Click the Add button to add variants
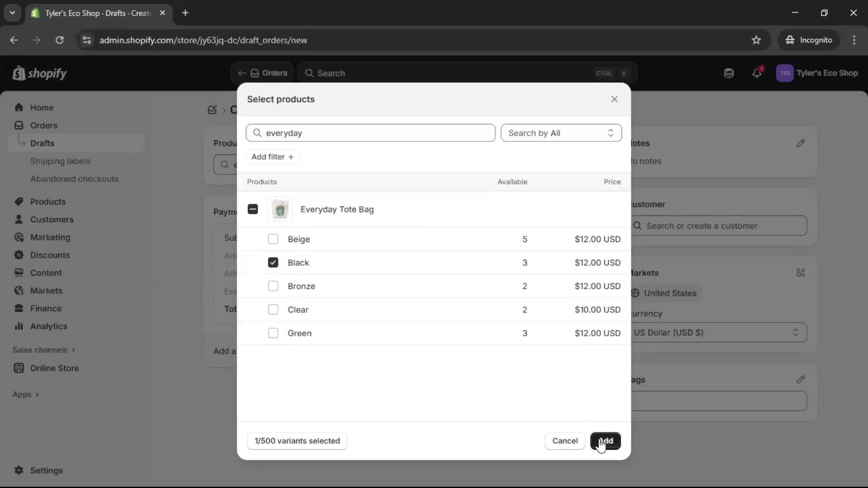This screenshot has height=488, width=868. (x=606, y=441)
